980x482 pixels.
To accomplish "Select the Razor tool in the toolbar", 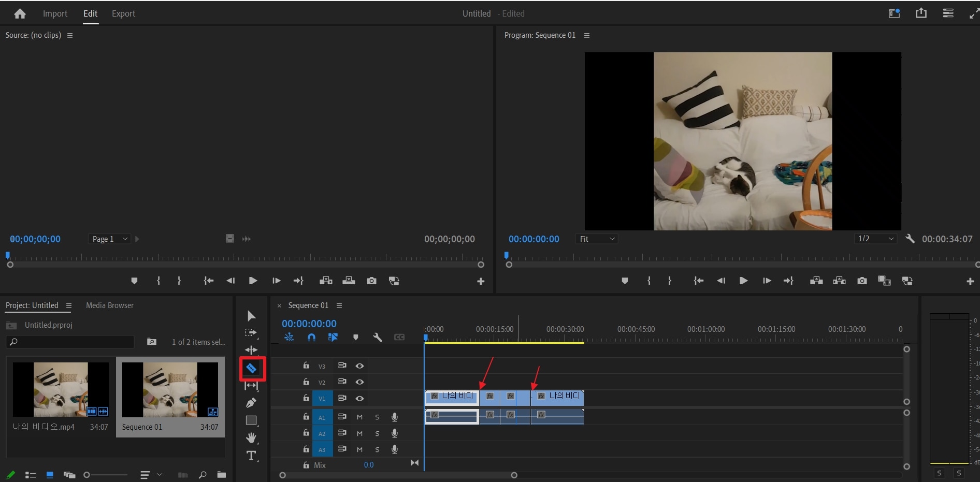I will pos(251,368).
